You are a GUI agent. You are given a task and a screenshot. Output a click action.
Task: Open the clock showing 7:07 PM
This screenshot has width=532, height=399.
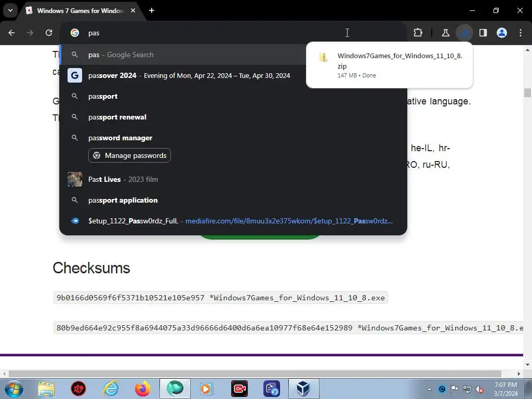point(506,389)
